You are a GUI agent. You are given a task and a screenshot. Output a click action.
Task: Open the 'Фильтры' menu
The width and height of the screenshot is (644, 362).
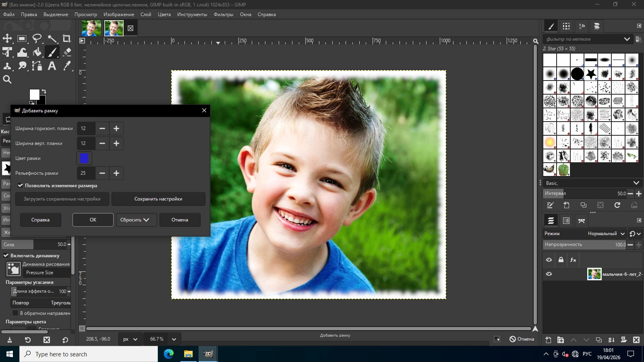[223, 14]
